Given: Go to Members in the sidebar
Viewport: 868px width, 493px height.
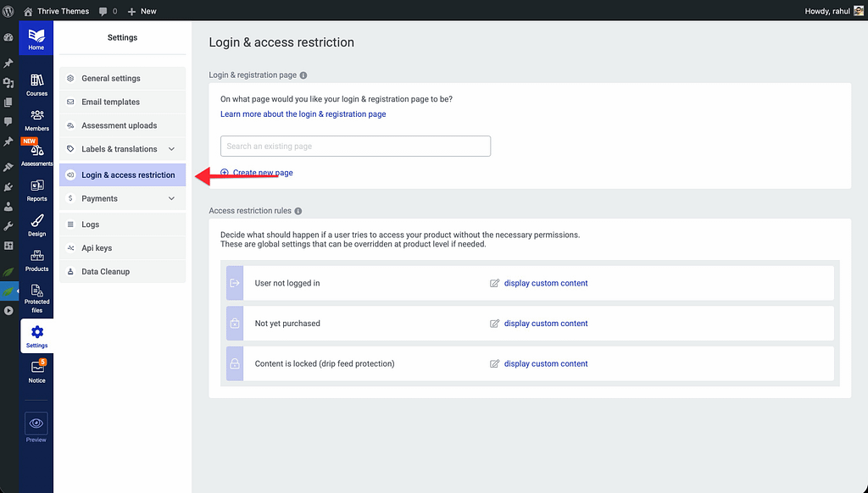Looking at the screenshot, I should [36, 119].
